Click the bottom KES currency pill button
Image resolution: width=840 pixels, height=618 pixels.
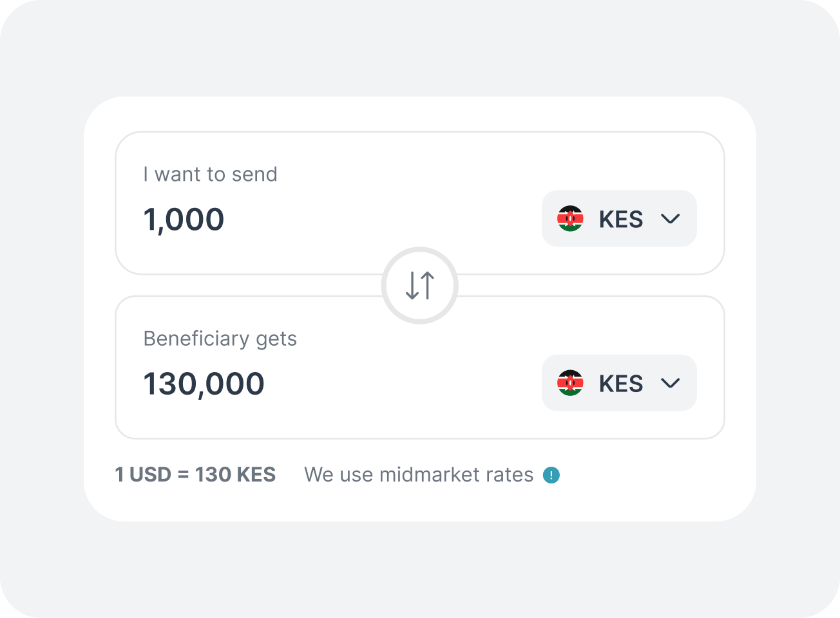click(x=619, y=383)
